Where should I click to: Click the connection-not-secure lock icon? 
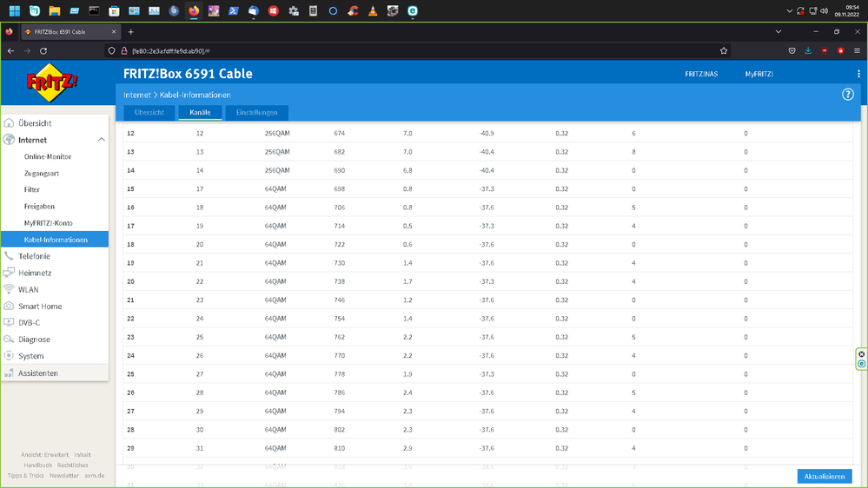click(124, 51)
